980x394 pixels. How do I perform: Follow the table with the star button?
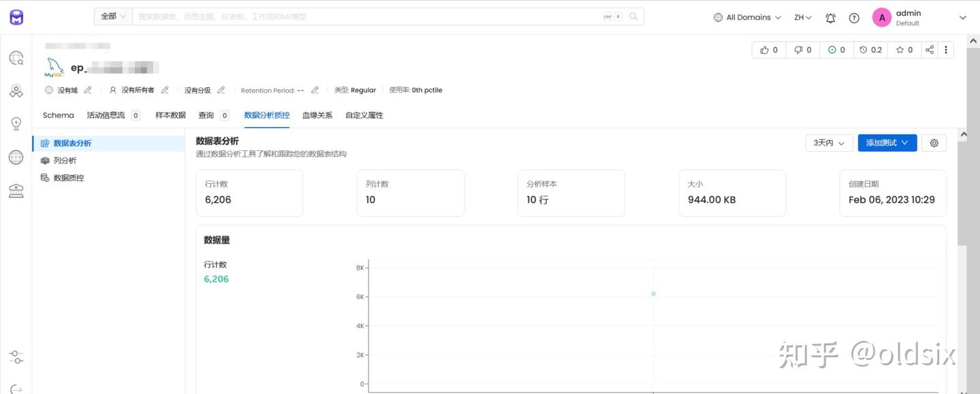tap(904, 50)
